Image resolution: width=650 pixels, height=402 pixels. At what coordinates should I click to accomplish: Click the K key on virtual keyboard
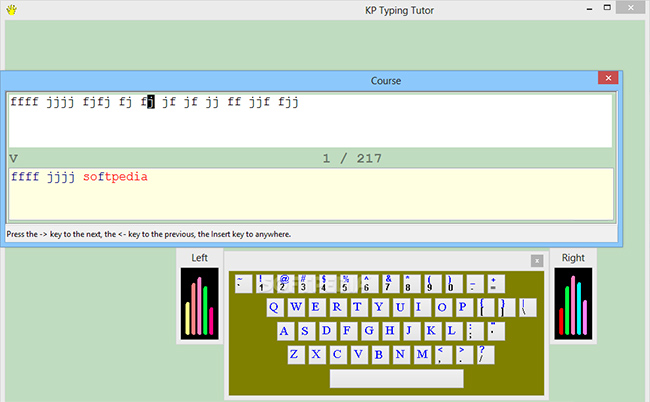click(x=432, y=331)
